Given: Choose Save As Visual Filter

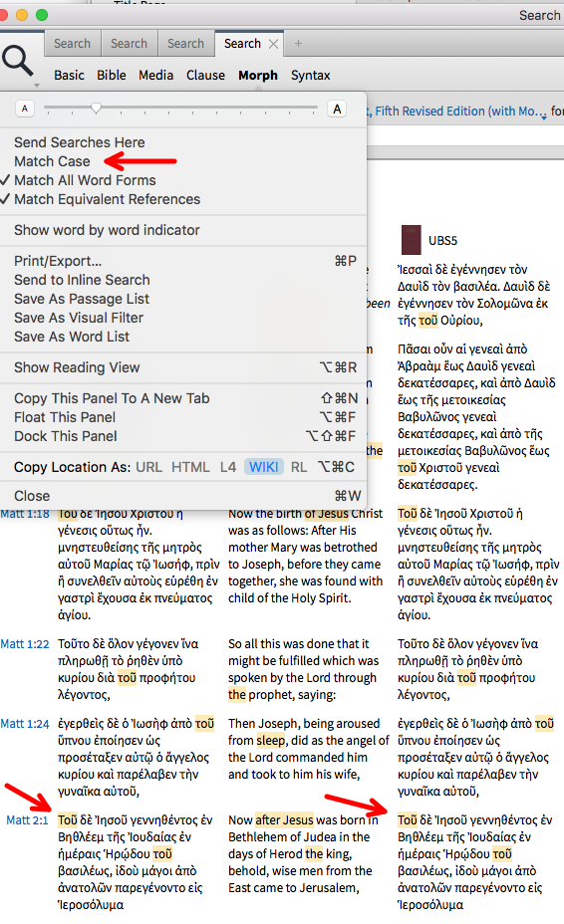Looking at the screenshot, I should point(79,318).
